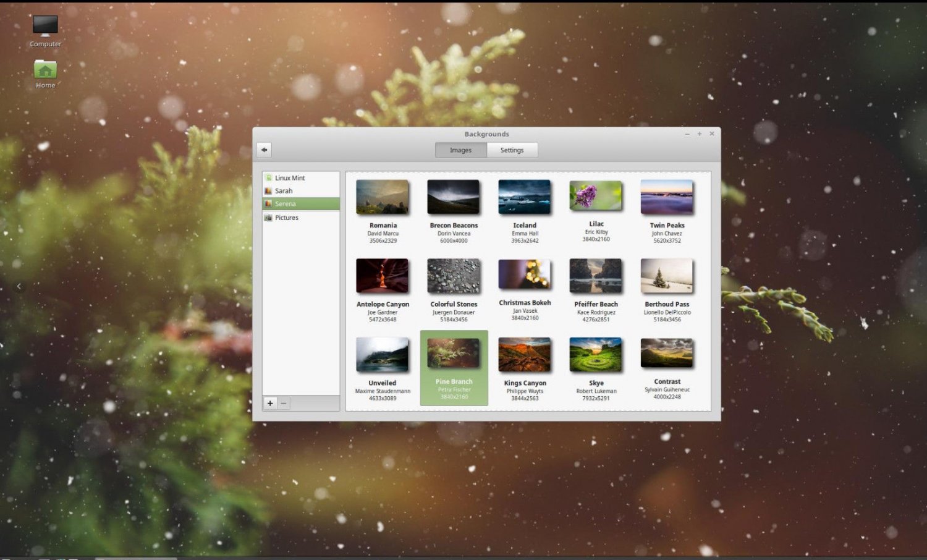Click the plus icon to add a folder
The width and height of the screenshot is (927, 560).
click(270, 403)
